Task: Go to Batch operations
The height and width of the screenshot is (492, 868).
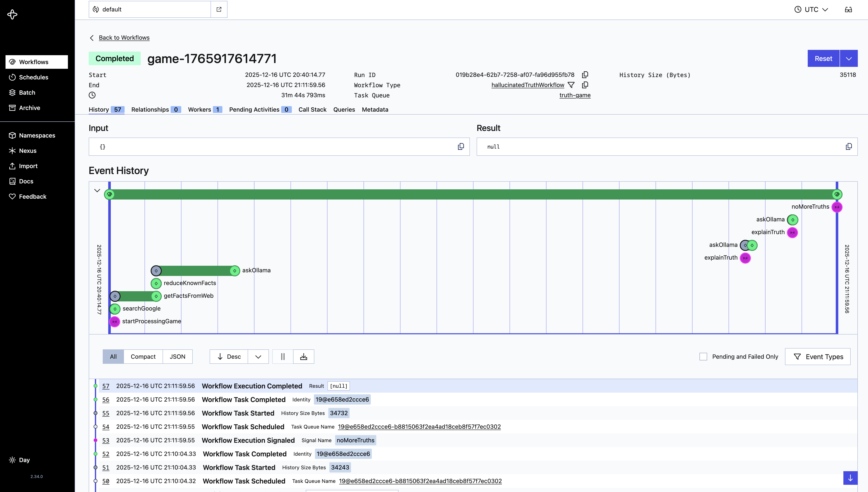Action: point(37,93)
